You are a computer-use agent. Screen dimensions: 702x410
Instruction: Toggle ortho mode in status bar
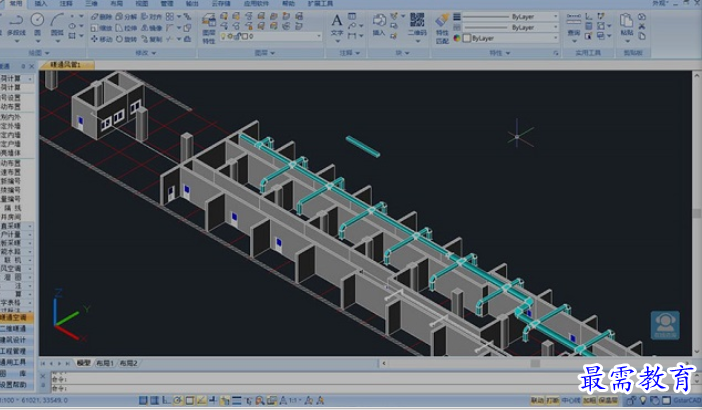166,401
